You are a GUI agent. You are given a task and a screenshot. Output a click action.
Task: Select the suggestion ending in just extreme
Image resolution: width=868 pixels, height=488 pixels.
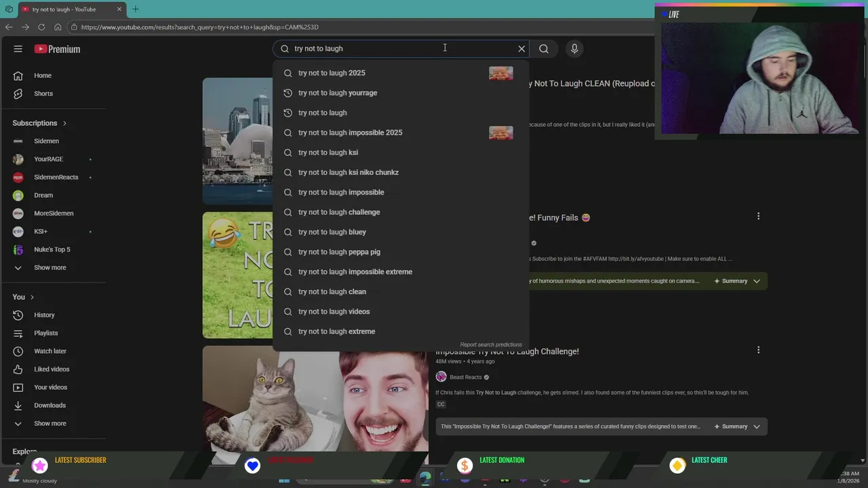coord(401,331)
